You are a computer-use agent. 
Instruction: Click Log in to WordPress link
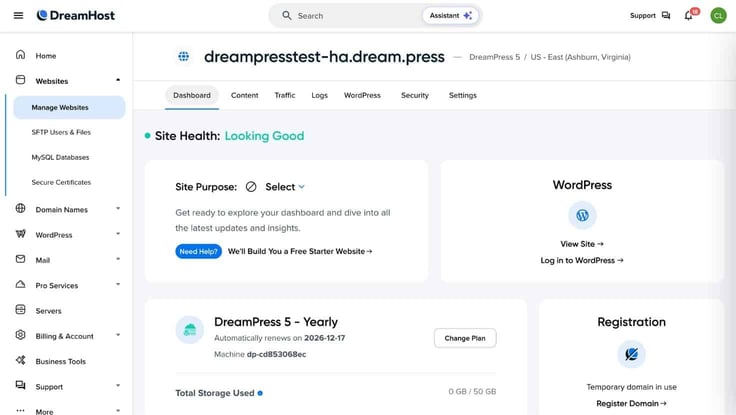[582, 260]
